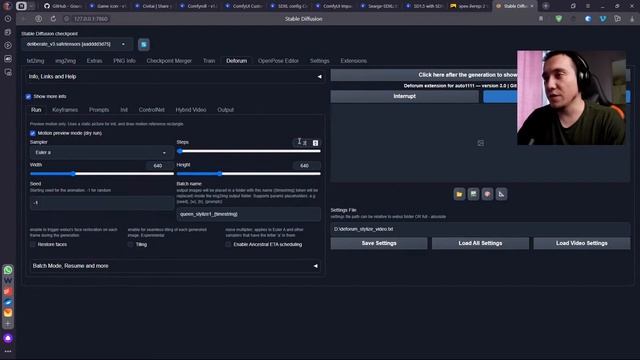Add a new panel with sidebar plus

tap(8, 324)
